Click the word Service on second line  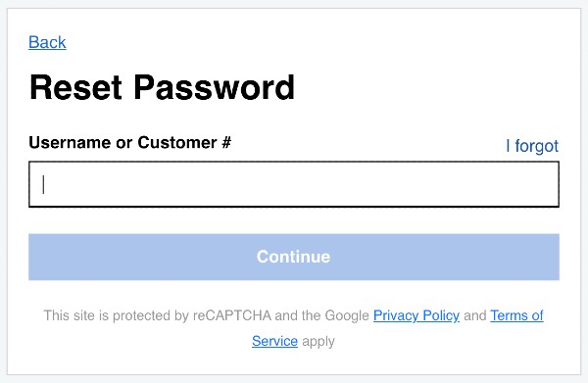(274, 341)
